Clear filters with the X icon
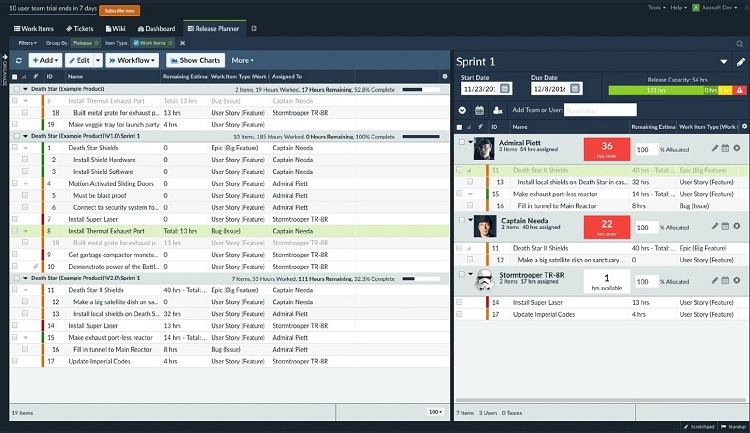 (x=182, y=43)
